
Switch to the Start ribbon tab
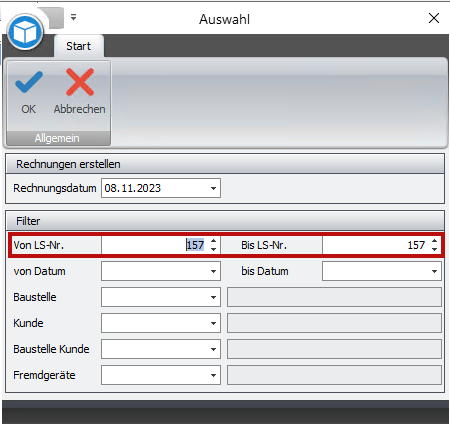pyautogui.click(x=79, y=46)
